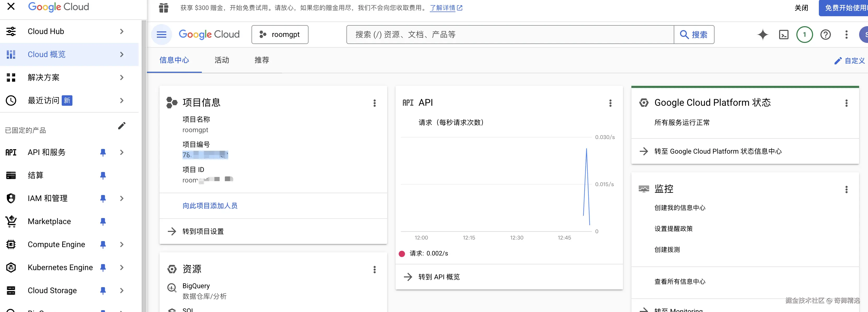Open Gemini AI sparkle assistant icon

click(x=763, y=34)
